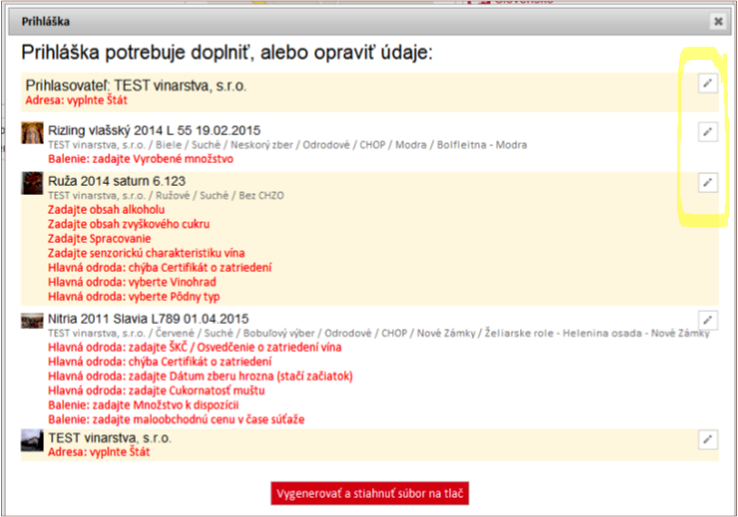Click 'zadajte maloobchodnú cenu v čase súťaže' error

(x=176, y=420)
